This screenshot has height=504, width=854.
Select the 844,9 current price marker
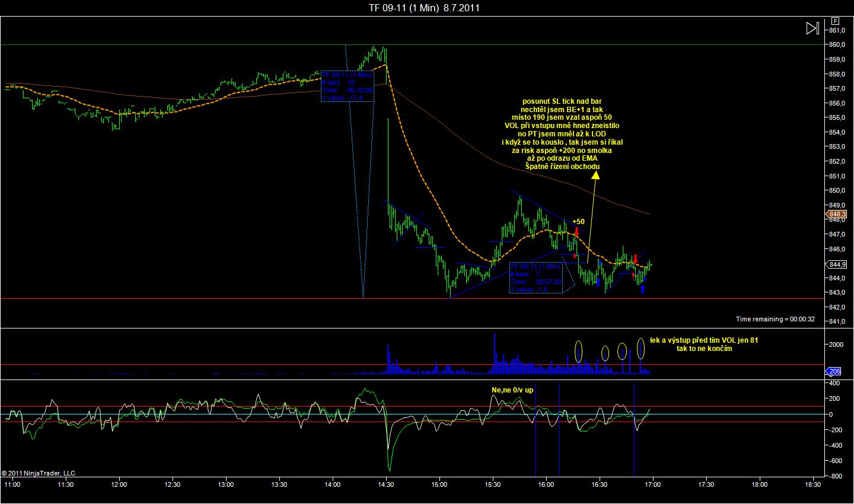[x=837, y=264]
